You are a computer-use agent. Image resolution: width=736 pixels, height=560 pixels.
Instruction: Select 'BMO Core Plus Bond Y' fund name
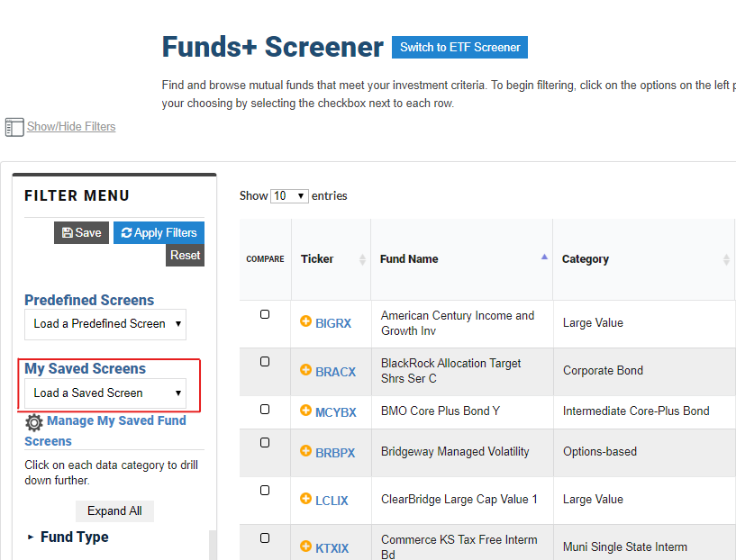(441, 411)
